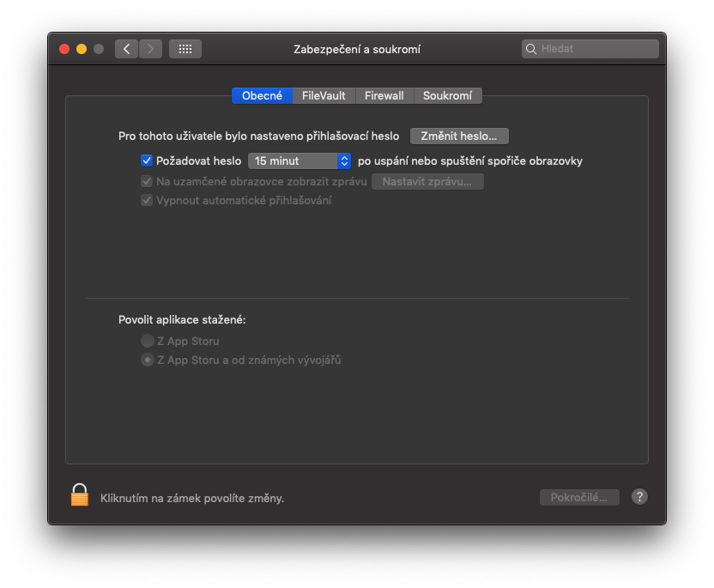Click the lock icon to allow changes
Viewport: 714px width, 588px height.
coord(80,495)
